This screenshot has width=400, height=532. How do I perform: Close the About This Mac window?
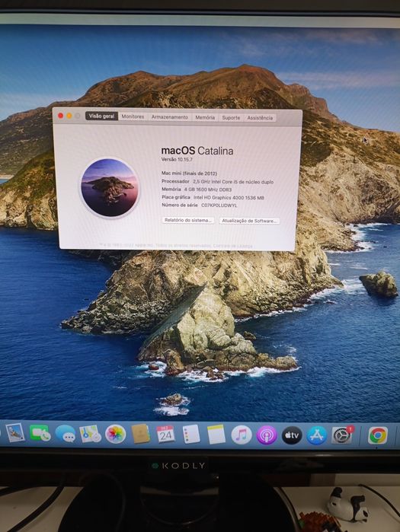(x=60, y=116)
